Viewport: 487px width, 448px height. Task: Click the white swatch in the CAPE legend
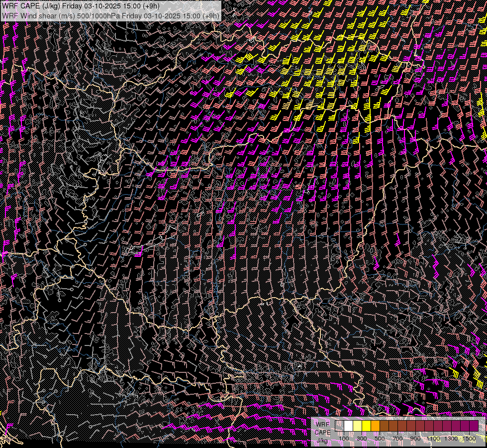click(349, 426)
